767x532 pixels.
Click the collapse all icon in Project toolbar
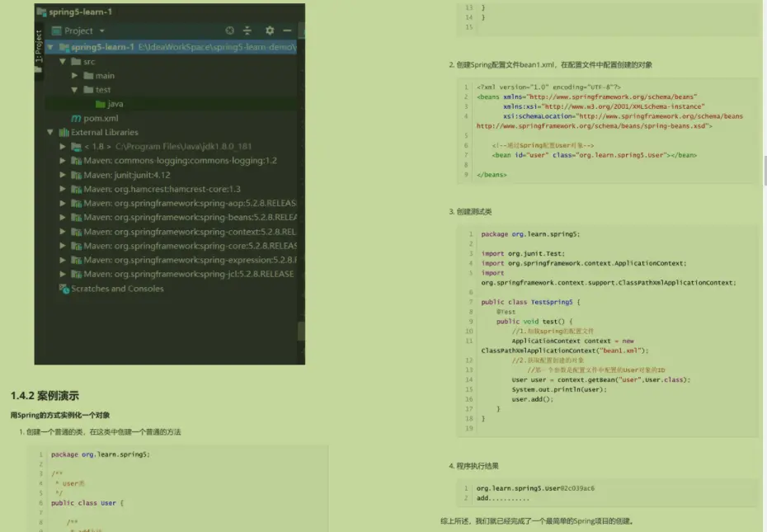coord(247,31)
